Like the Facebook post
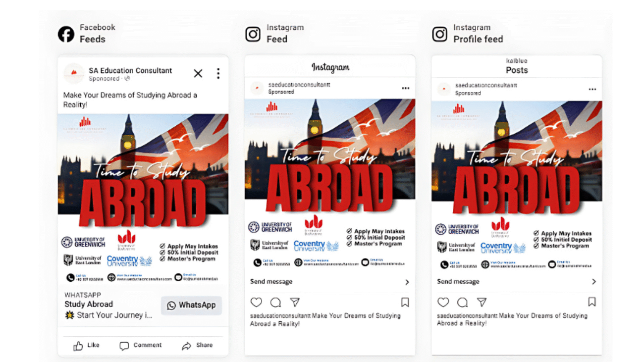 pos(87,346)
